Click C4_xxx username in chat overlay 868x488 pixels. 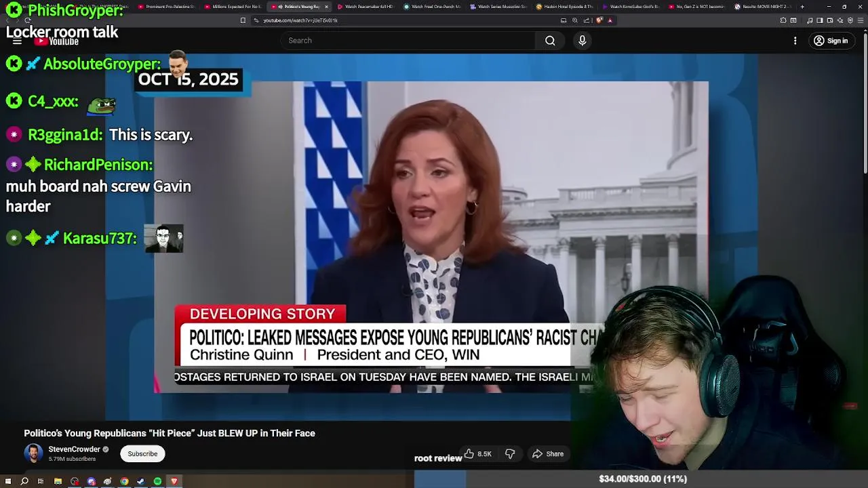53,102
